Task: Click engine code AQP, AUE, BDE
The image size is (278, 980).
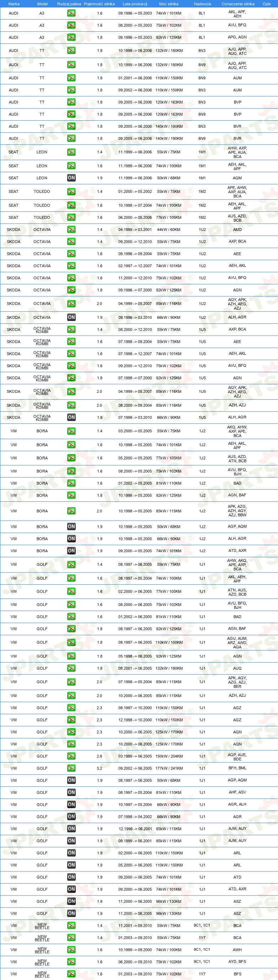Action: point(237,757)
